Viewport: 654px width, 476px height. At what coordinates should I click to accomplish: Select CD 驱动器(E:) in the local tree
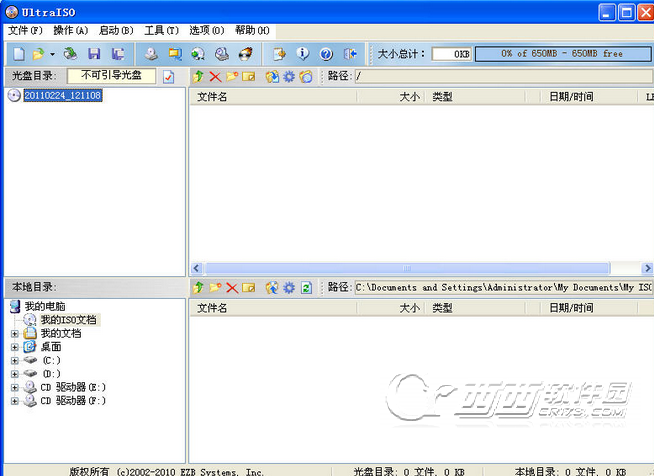pos(73,388)
